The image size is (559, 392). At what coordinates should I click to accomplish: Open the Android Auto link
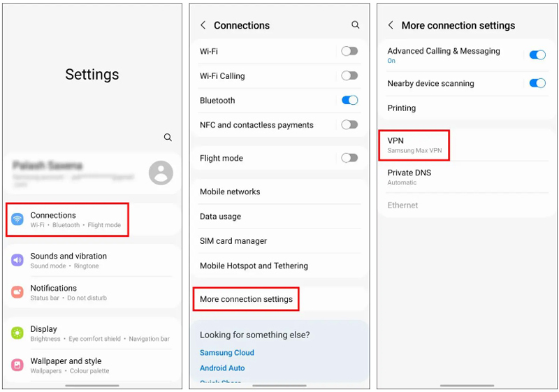pos(222,368)
